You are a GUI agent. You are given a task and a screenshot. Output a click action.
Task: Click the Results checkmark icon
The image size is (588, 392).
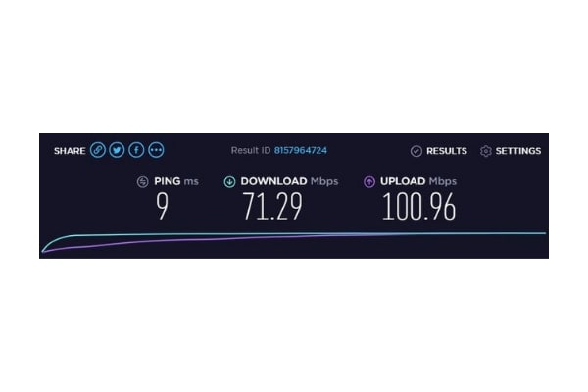[x=416, y=151]
